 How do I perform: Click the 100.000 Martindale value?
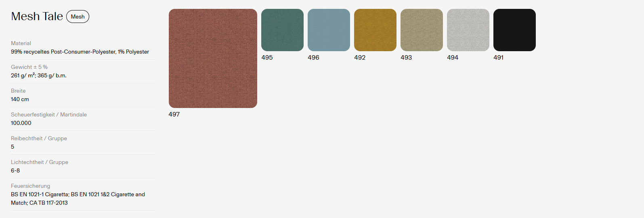coord(21,123)
